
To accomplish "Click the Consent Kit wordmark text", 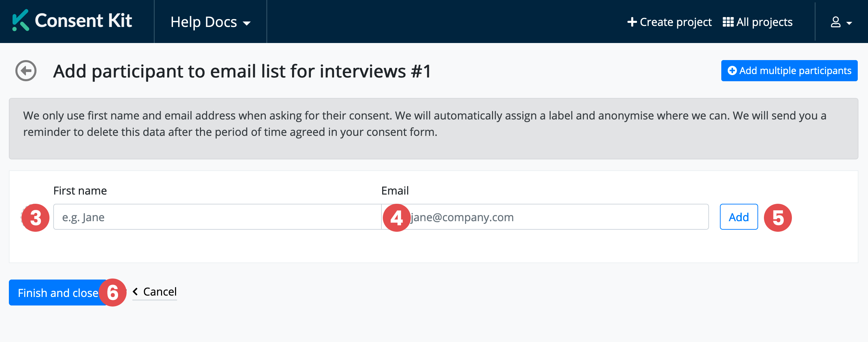I will pyautogui.click(x=84, y=21).
